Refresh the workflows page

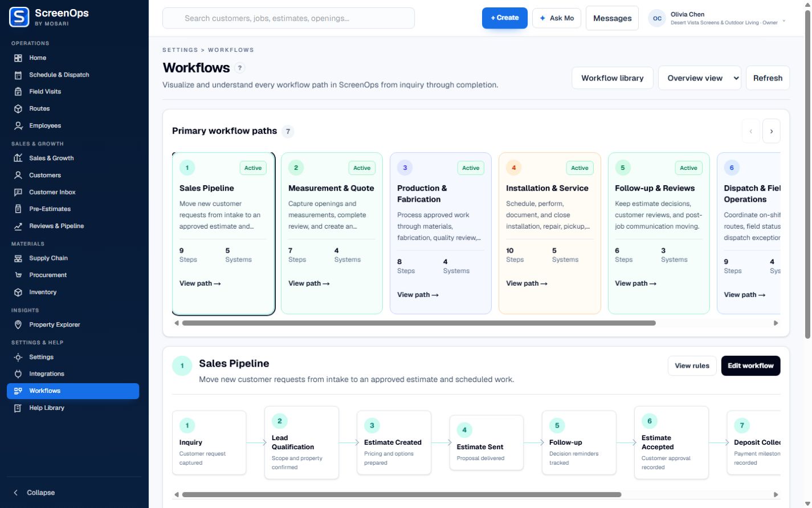point(768,78)
